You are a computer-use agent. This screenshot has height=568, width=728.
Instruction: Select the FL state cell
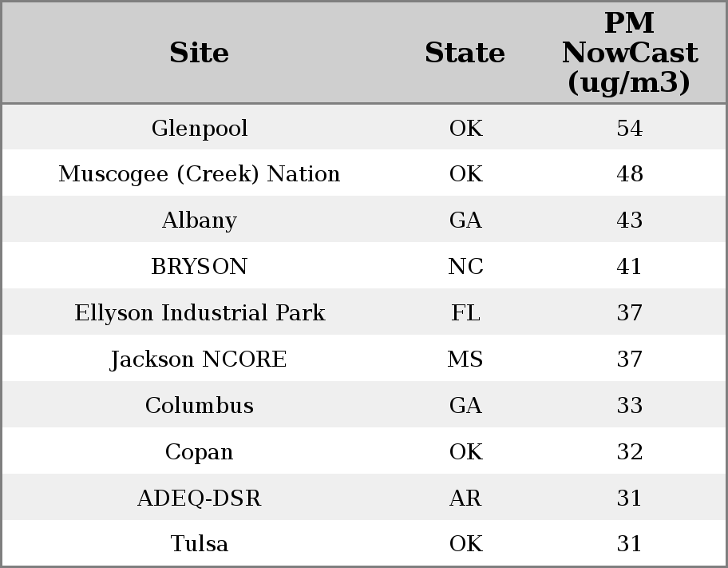tap(465, 313)
